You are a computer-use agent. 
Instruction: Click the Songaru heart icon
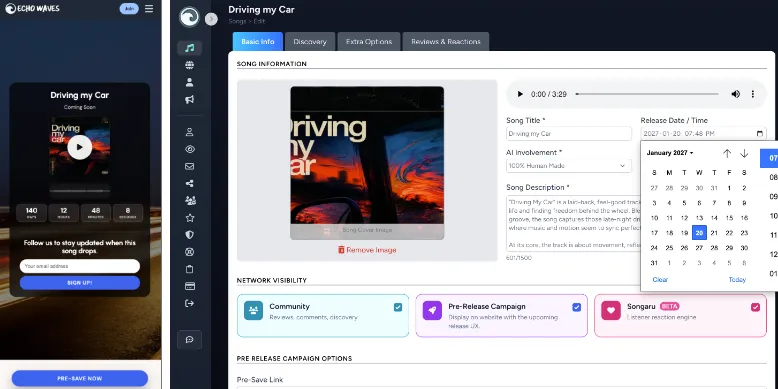611,311
